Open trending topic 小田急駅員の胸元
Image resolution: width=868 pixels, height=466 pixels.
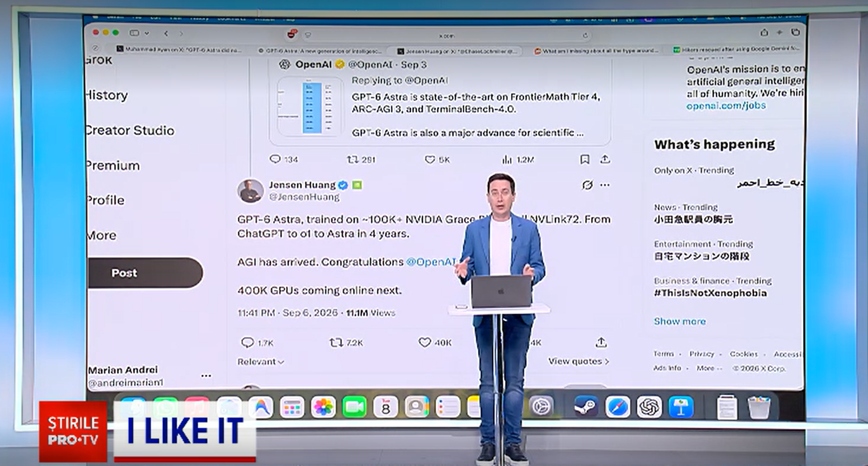coord(693,219)
